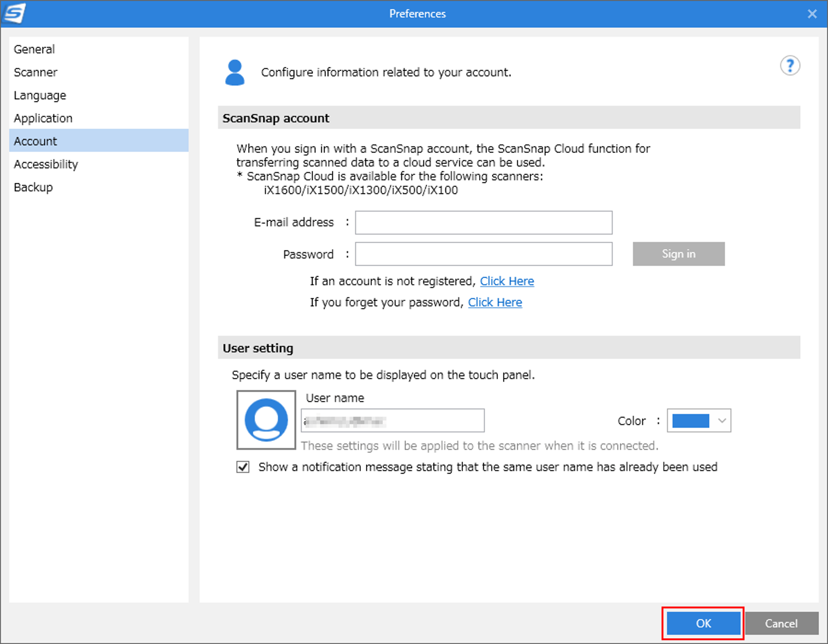Screen dimensions: 828x644
Task: Click the blue color swatch
Action: (x=690, y=420)
